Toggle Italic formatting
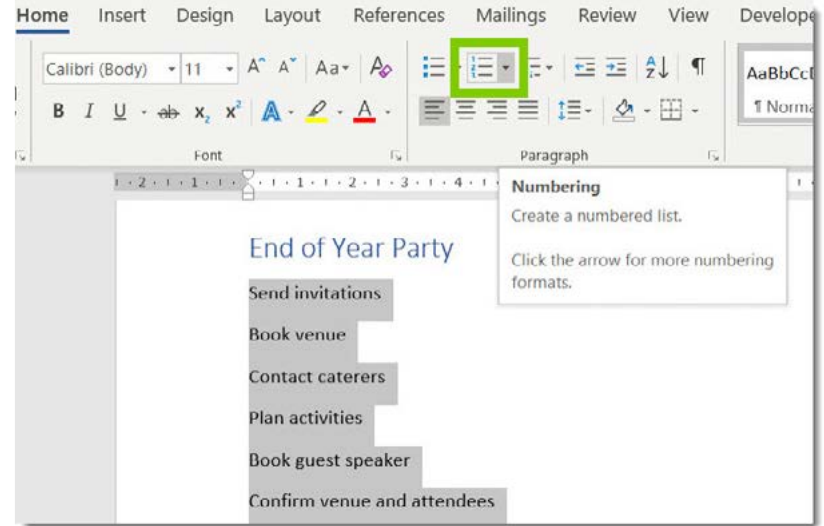 pyautogui.click(x=89, y=111)
